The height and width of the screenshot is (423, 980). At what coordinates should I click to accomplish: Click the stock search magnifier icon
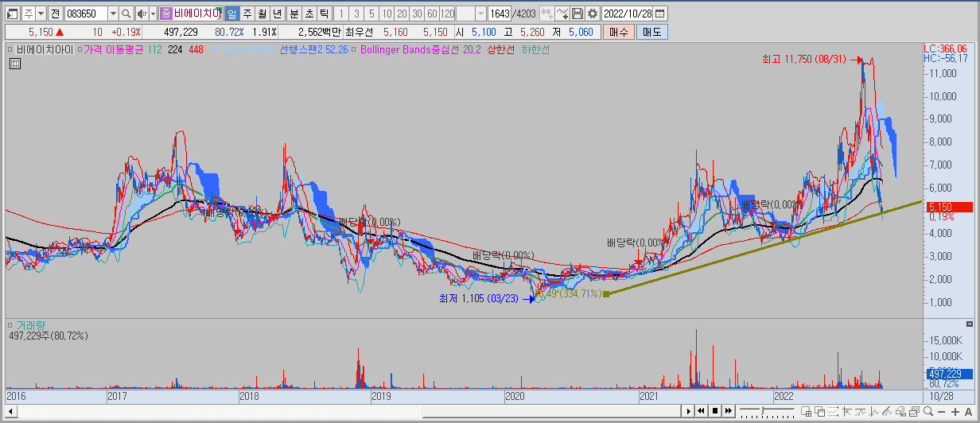pos(126,14)
